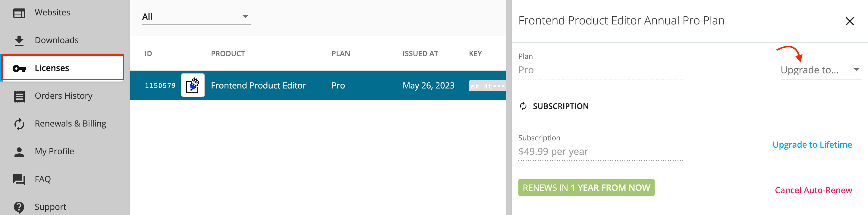The height and width of the screenshot is (215, 868).
Task: Click the Renews in 1 year badge
Action: coord(586,188)
